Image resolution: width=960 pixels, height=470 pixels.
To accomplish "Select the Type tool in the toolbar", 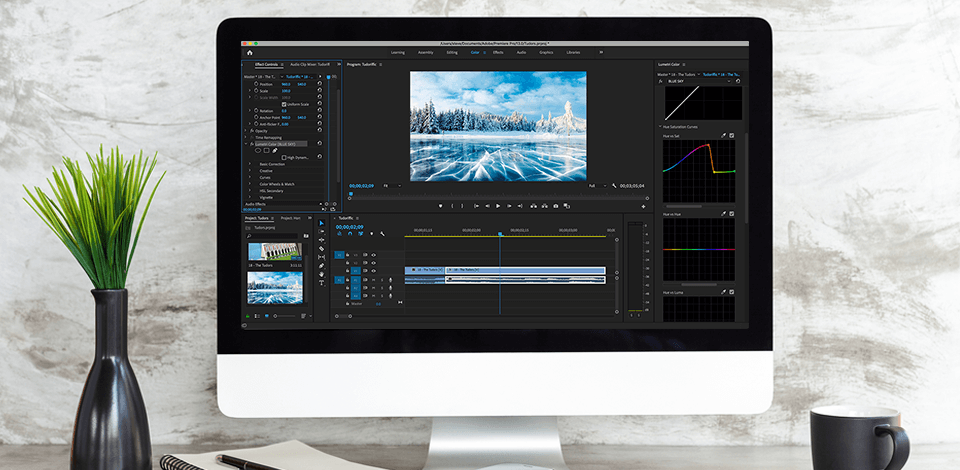I will click(321, 283).
